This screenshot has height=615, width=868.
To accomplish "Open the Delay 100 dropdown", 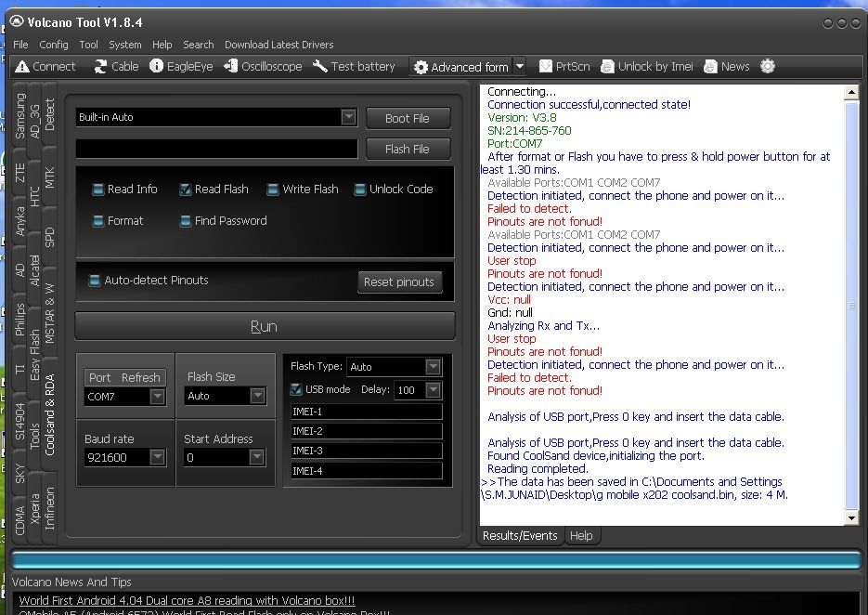I will click(433, 390).
